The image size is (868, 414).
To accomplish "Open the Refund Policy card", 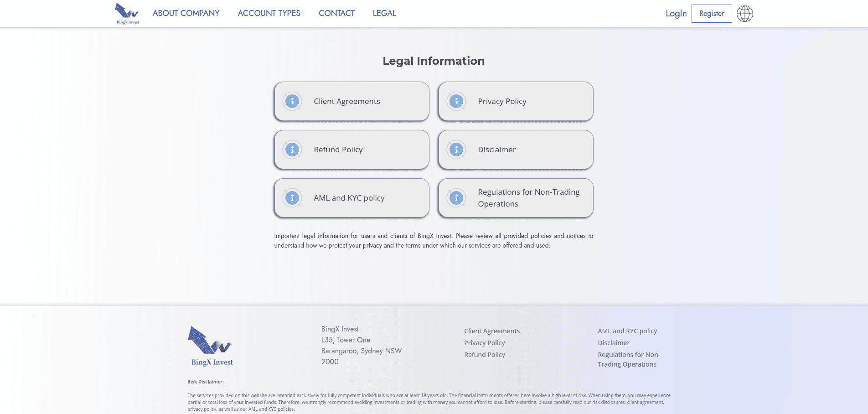I will pyautogui.click(x=351, y=150).
